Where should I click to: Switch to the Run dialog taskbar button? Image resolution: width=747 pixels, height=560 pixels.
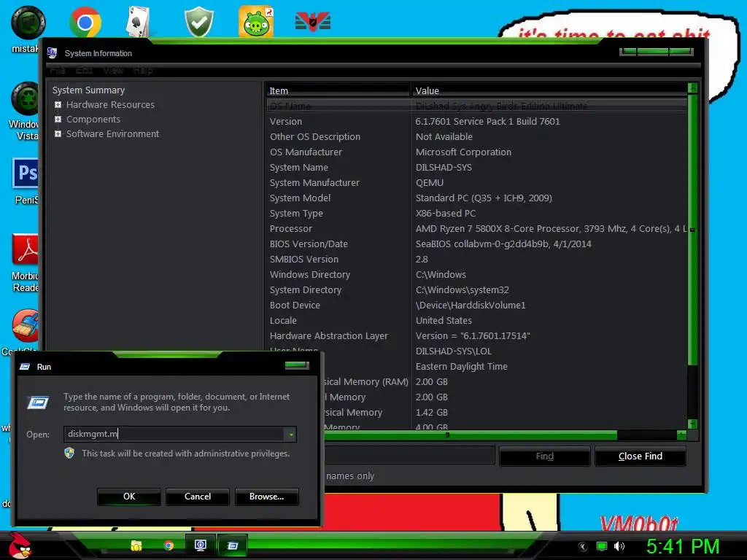[233, 545]
